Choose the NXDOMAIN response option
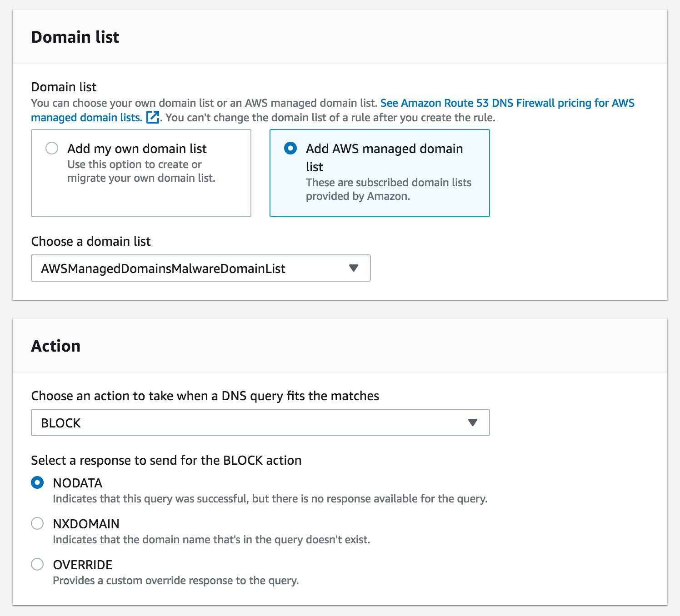This screenshot has height=616, width=680. (x=37, y=523)
